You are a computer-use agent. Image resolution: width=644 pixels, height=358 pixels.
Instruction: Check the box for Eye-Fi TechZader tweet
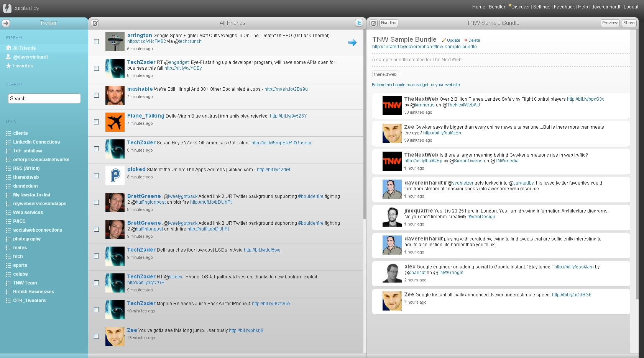[x=97, y=68]
